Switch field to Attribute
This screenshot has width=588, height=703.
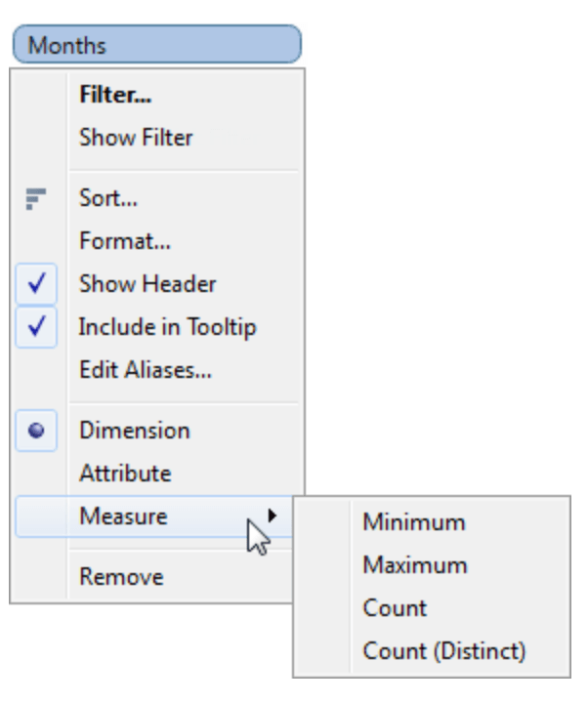[x=124, y=474]
